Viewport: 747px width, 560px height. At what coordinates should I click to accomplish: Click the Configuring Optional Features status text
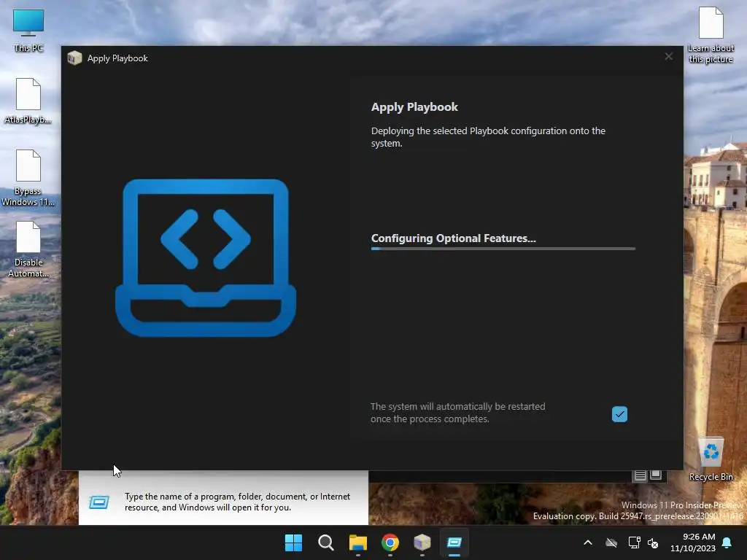pyautogui.click(x=454, y=238)
